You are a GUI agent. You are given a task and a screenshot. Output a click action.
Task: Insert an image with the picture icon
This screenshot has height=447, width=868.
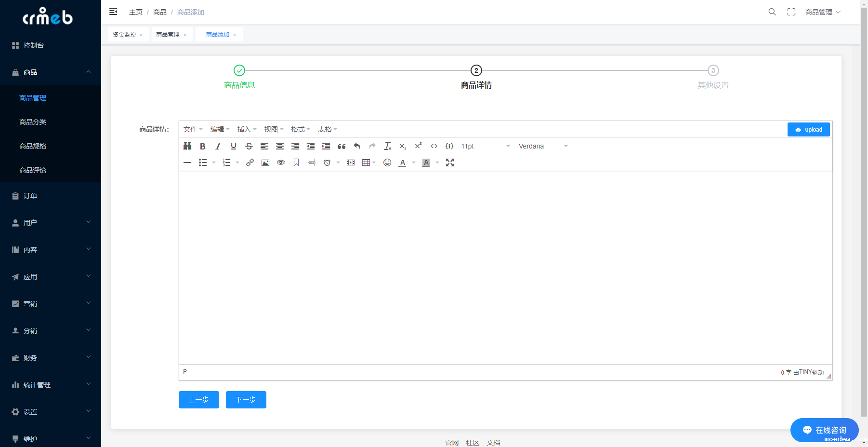tap(265, 163)
